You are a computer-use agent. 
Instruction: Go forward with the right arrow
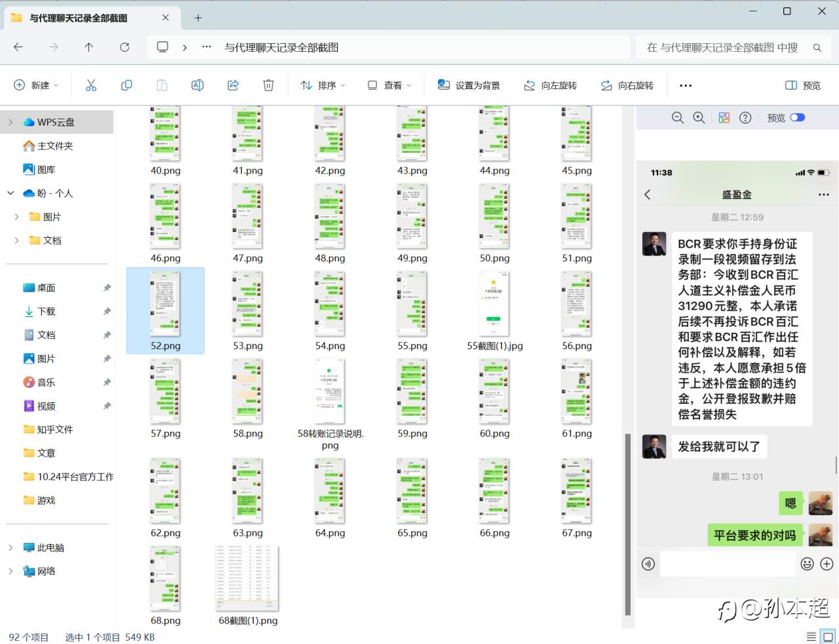click(54, 47)
